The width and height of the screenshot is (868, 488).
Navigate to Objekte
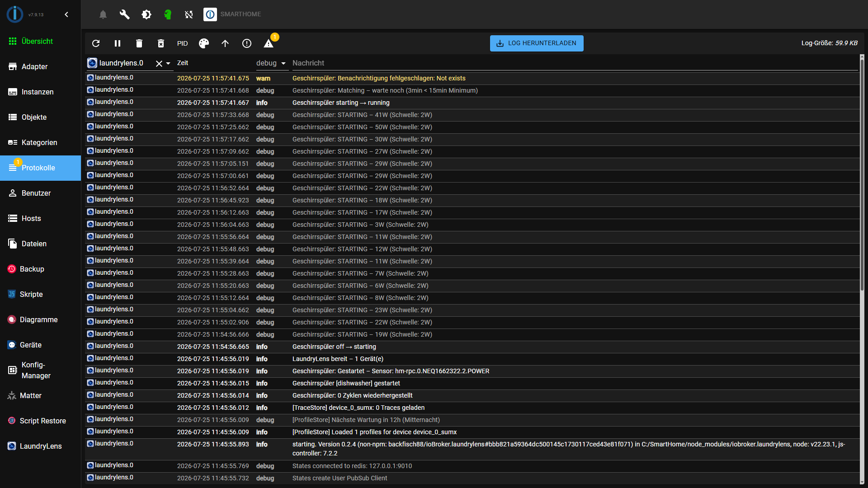click(x=40, y=117)
